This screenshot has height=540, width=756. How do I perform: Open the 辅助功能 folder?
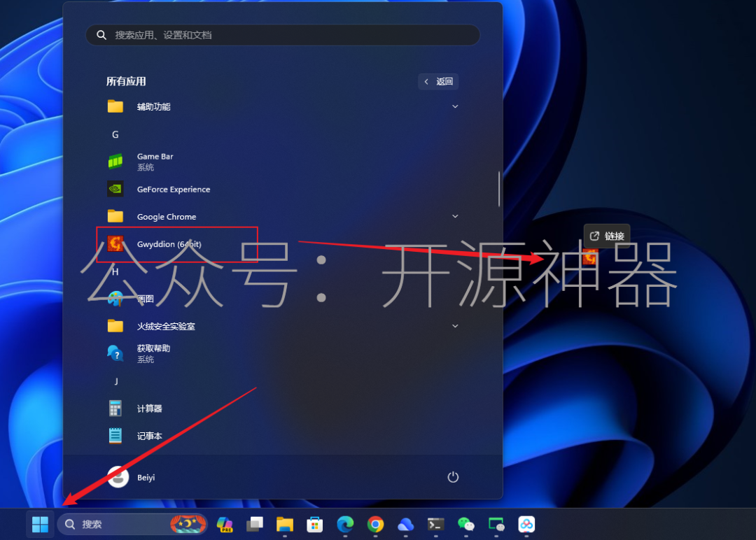[282, 106]
